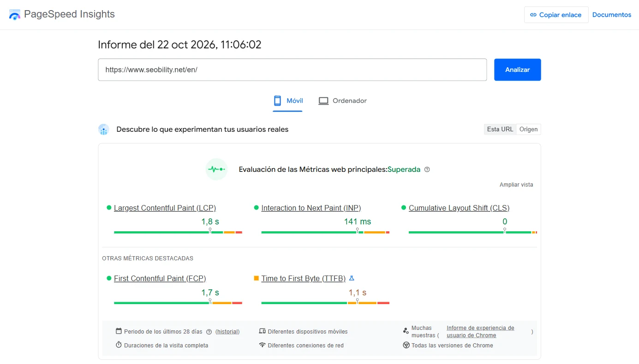The image size is (639, 364).
Task: Click the wifi network connections icon
Action: point(263,345)
